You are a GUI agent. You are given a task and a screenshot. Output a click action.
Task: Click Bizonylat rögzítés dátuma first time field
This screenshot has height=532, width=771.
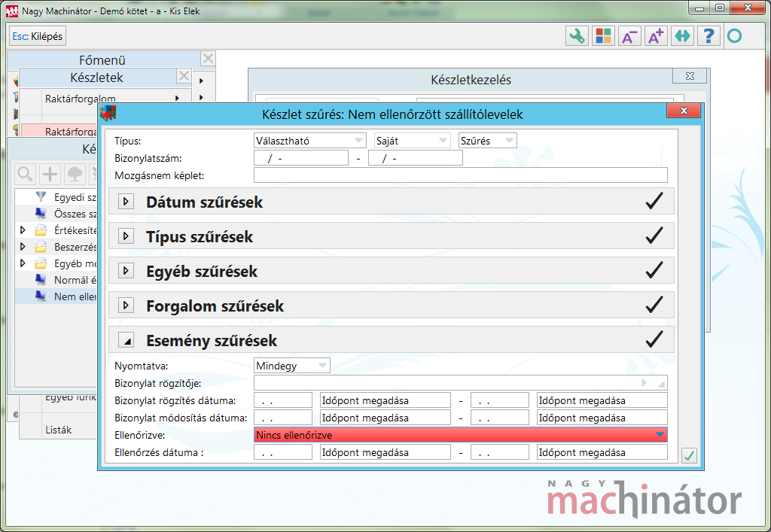tap(385, 400)
